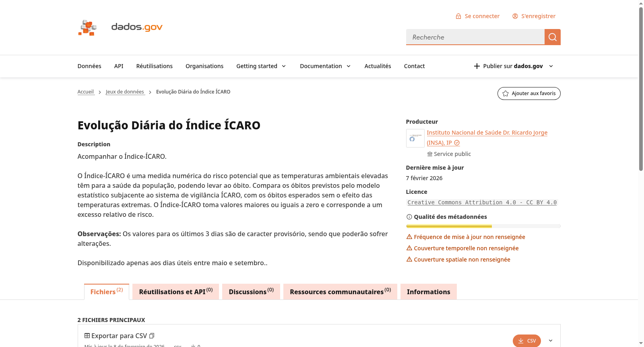Open the Données menu item

(x=89, y=66)
